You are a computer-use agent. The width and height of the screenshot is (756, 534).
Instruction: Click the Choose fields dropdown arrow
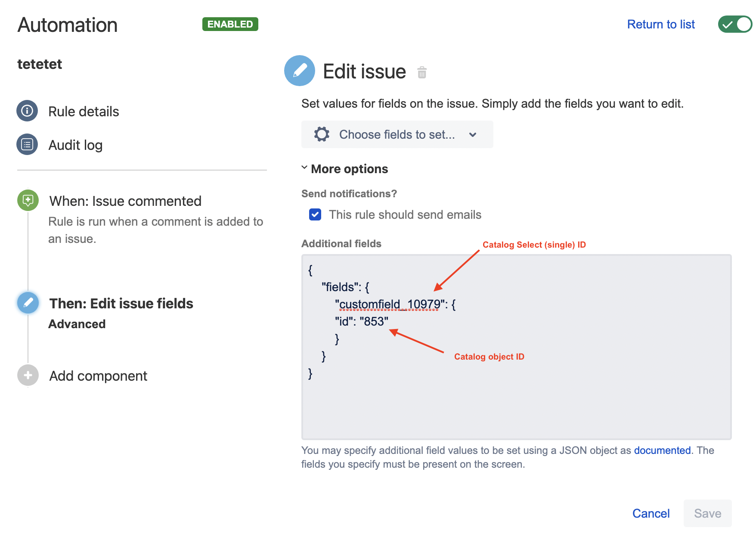tap(473, 135)
